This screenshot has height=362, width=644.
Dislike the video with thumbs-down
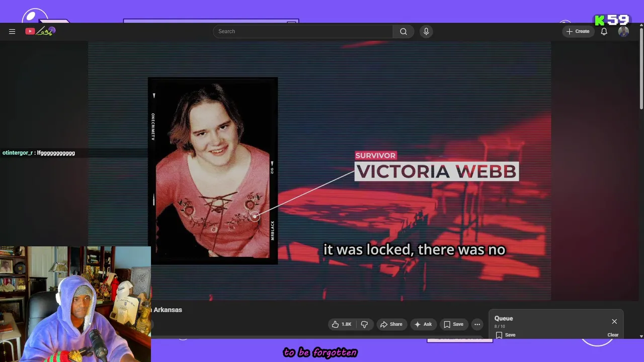(x=364, y=324)
